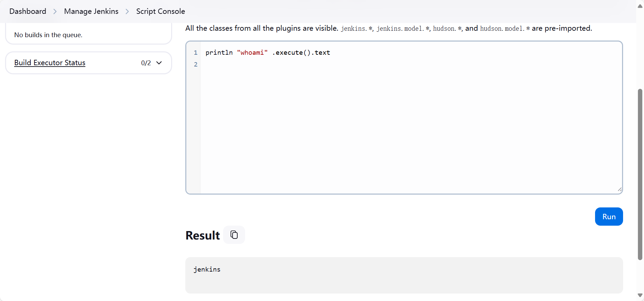
Task: Click the Result heading
Action: click(203, 235)
